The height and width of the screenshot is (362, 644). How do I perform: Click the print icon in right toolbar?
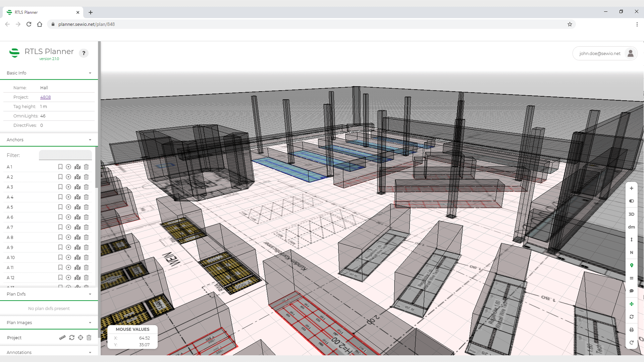(632, 329)
